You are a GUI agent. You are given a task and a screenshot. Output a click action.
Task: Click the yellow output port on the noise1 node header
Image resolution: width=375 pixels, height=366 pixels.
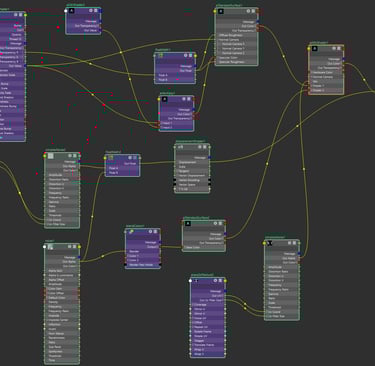[79, 247]
